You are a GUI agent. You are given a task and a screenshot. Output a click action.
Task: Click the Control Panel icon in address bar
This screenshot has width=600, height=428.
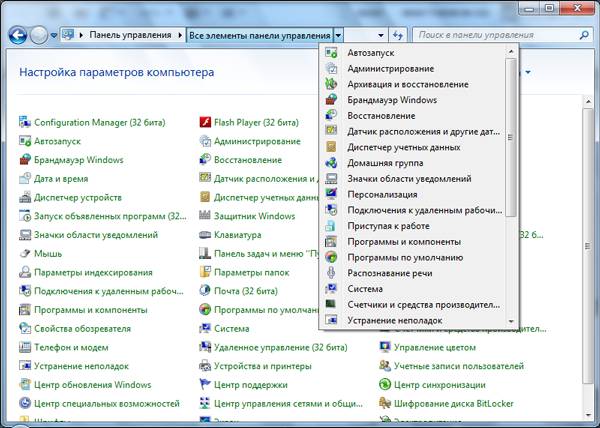[68, 35]
